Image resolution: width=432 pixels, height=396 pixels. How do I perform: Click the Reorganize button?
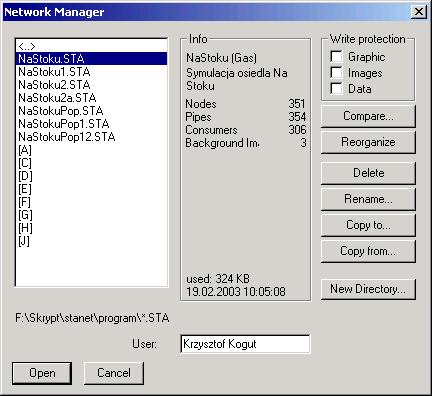(368, 142)
